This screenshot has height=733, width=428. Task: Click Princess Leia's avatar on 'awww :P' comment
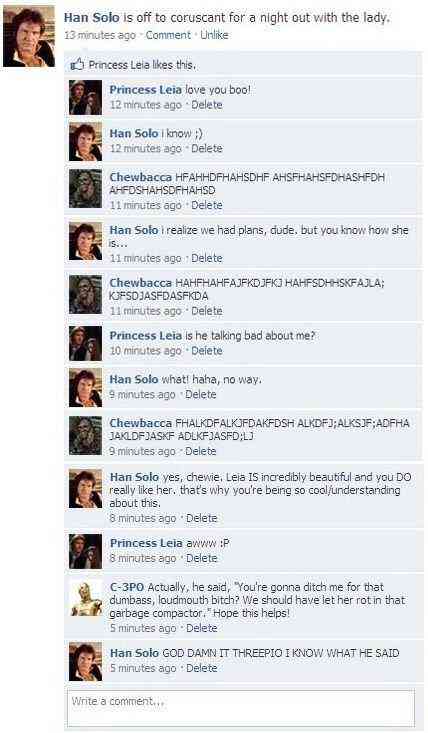tap(86, 552)
